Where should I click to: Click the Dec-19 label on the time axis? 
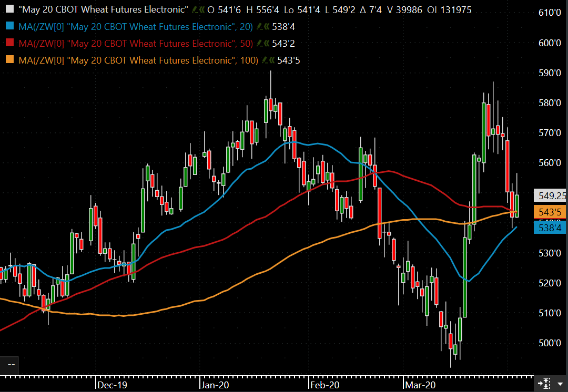(113, 385)
